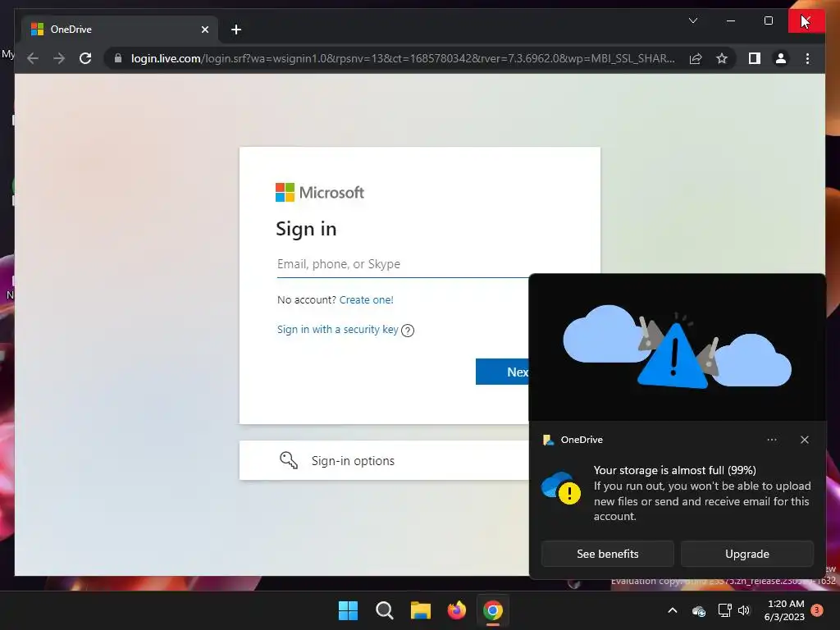
Task: Bookmark this tab with star icon
Action: point(722,58)
